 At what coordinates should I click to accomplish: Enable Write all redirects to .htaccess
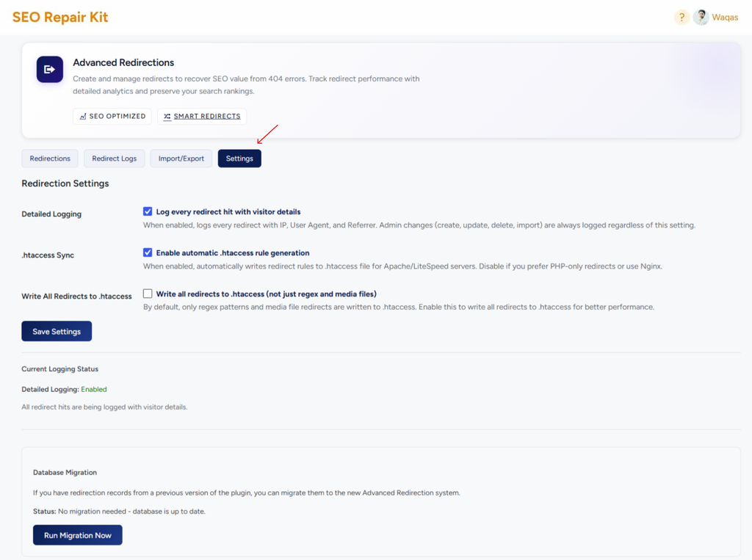coord(148,294)
